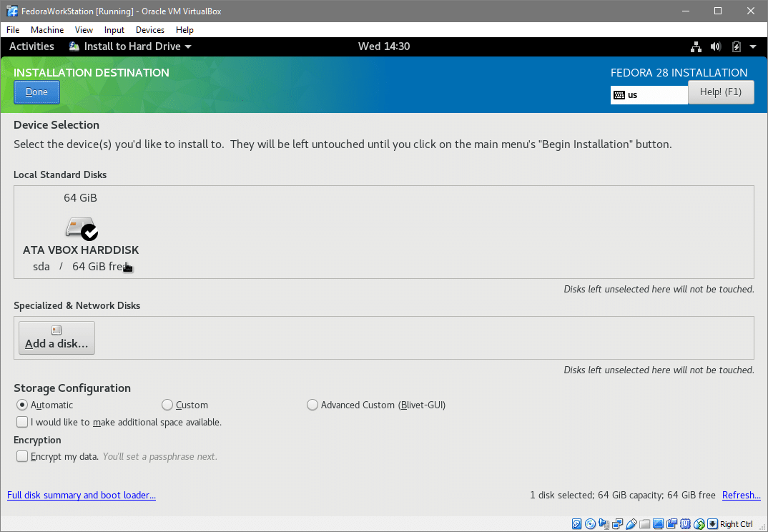The width and height of the screenshot is (768, 532).
Task: Click network adapters icon in VirtualBox status bar
Action: pos(618,523)
